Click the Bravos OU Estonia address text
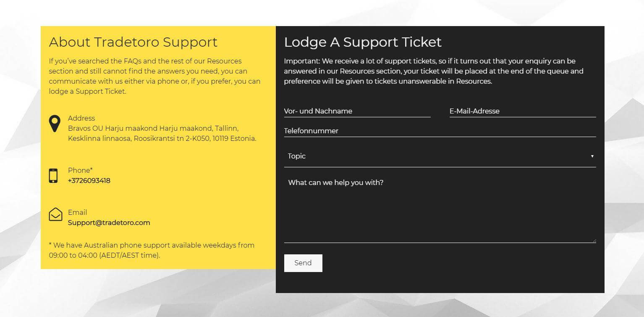Image resolution: width=644 pixels, height=317 pixels. (162, 133)
